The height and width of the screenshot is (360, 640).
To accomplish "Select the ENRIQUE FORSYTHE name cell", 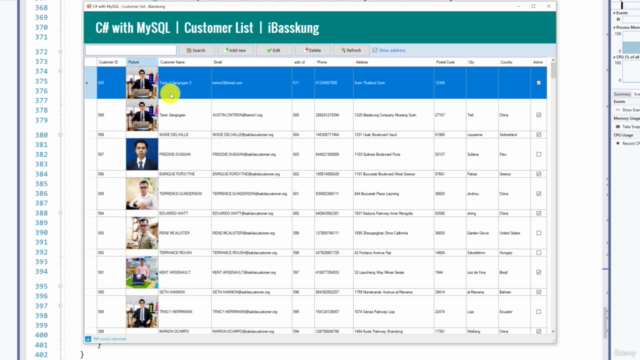I will click(184, 174).
